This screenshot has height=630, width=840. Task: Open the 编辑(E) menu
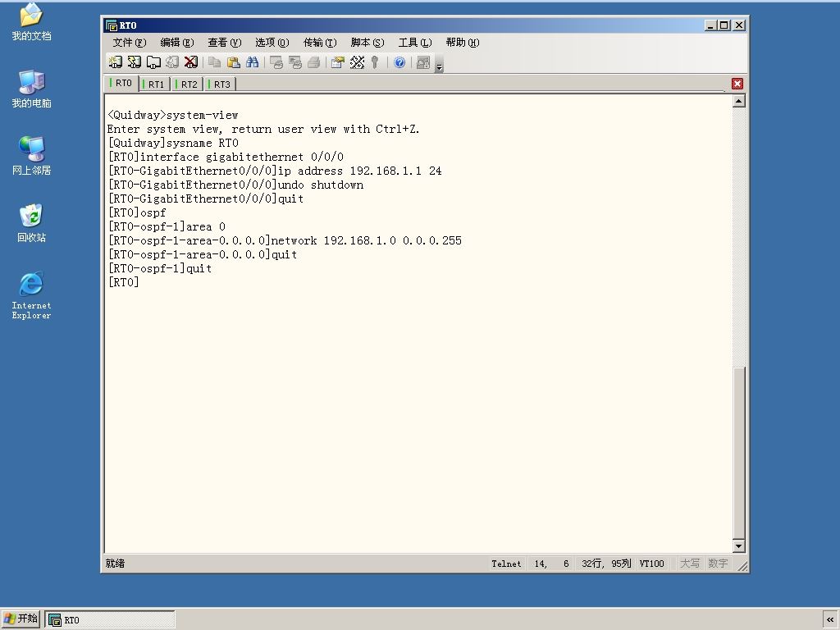(177, 43)
